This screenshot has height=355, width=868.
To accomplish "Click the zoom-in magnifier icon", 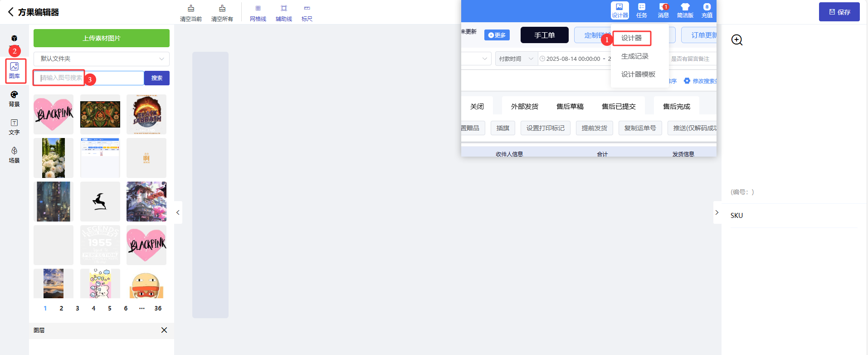I will 737,40.
